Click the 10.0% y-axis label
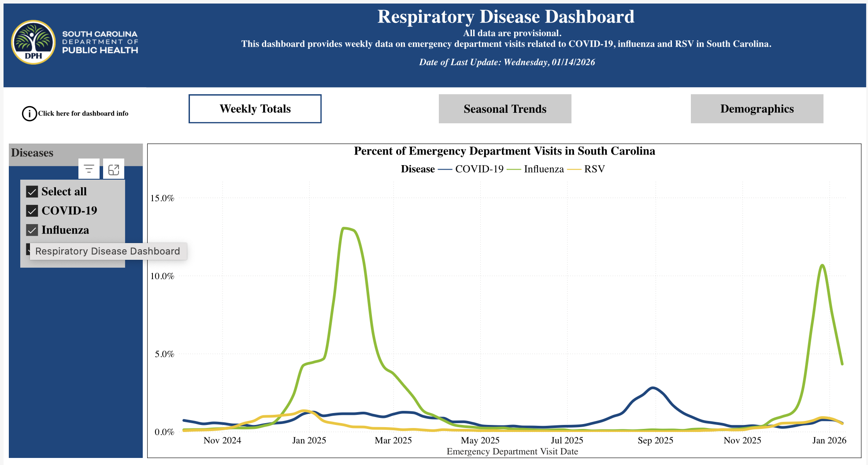The image size is (868, 465). tap(162, 276)
